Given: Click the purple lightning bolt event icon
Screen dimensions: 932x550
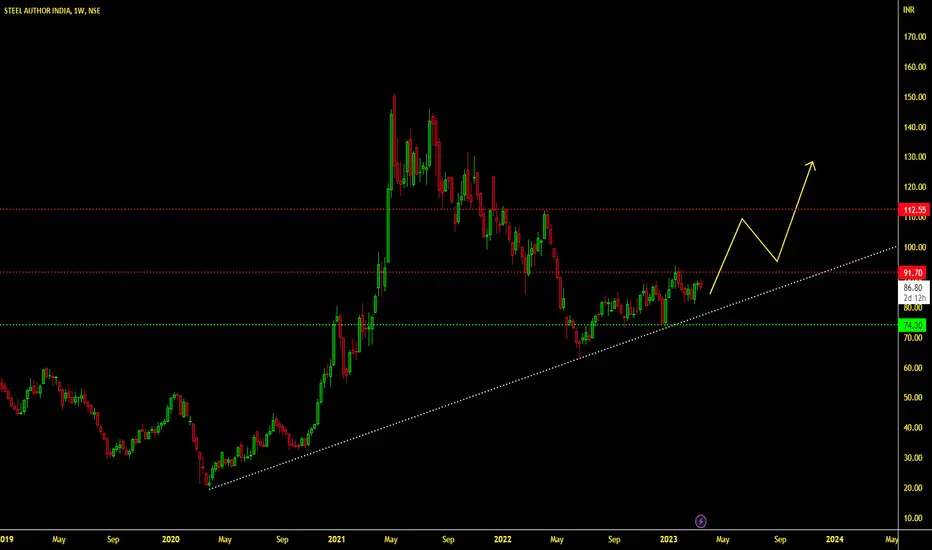Looking at the screenshot, I should coord(701,521).
